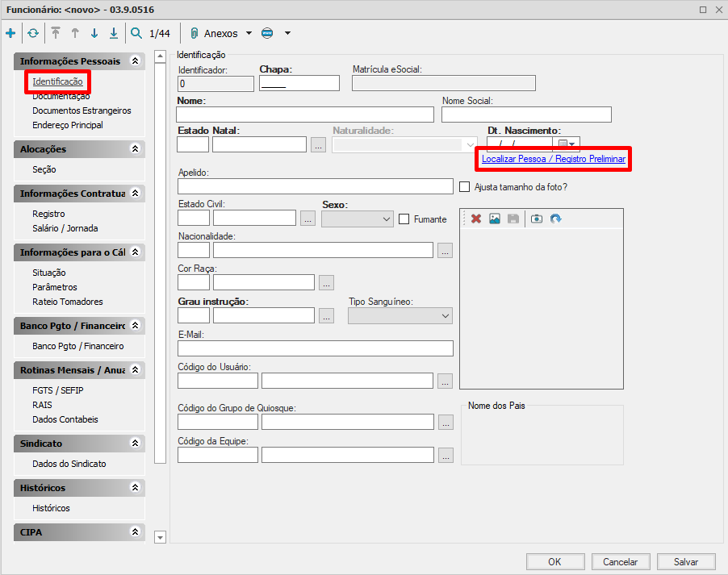728x575 pixels.
Task: Open Código do Grupo de Quiosque lookup
Action: [x=446, y=423]
